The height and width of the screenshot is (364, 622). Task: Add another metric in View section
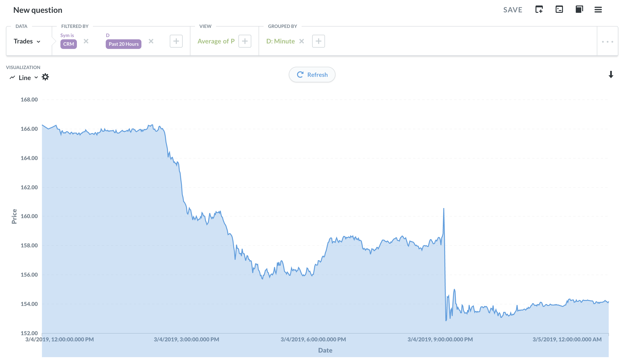pos(245,41)
